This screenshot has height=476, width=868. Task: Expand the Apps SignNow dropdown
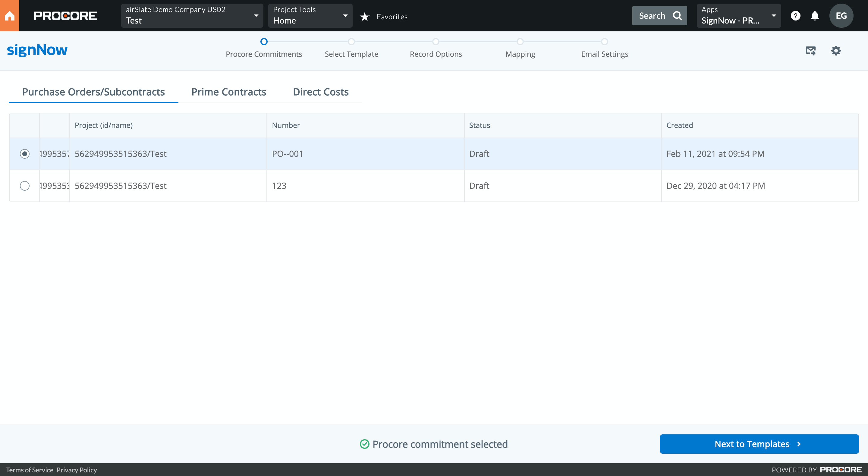click(739, 15)
